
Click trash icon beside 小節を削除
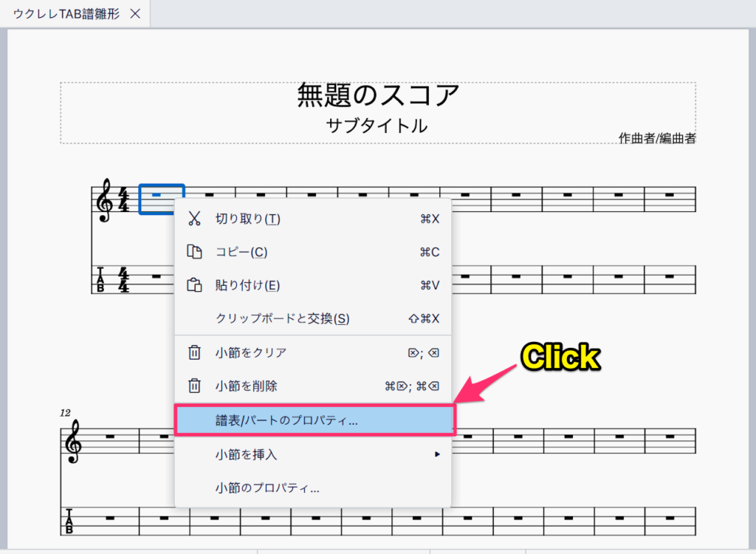point(194,386)
